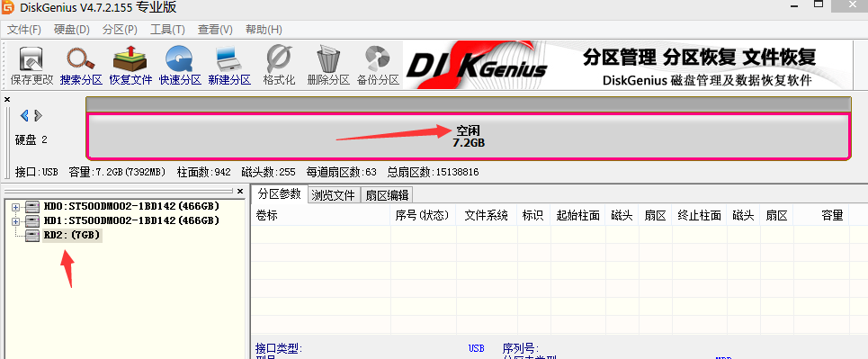This screenshot has width=868, height=359.
Task: Open Quick Partition (快速分区) tool
Action: click(x=180, y=66)
